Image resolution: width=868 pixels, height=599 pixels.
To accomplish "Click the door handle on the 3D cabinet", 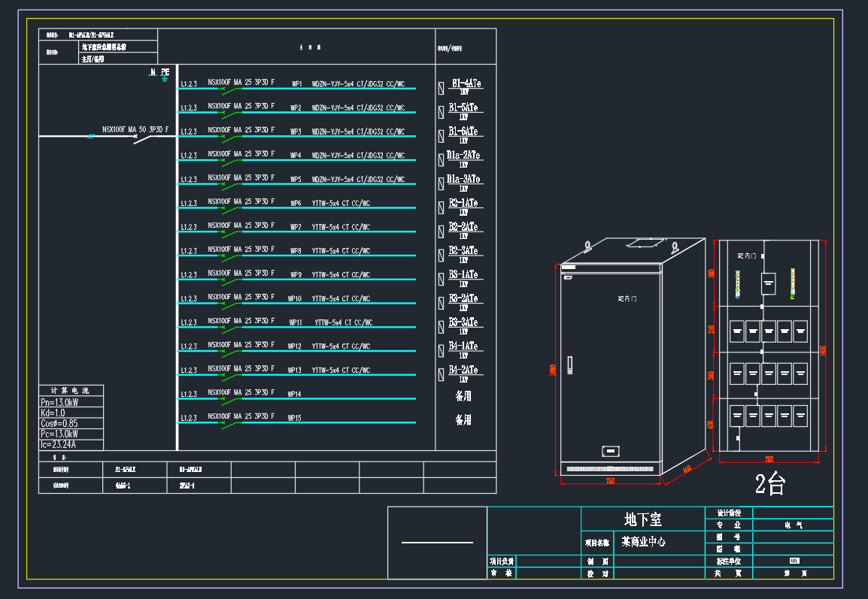I will (569, 365).
